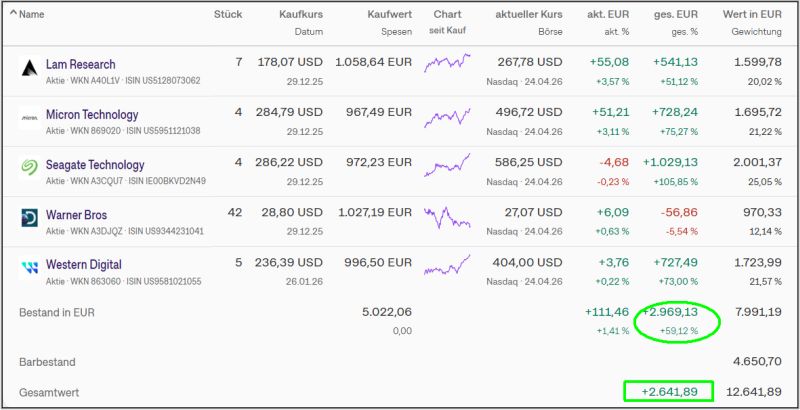Click the Stück column header

click(228, 15)
